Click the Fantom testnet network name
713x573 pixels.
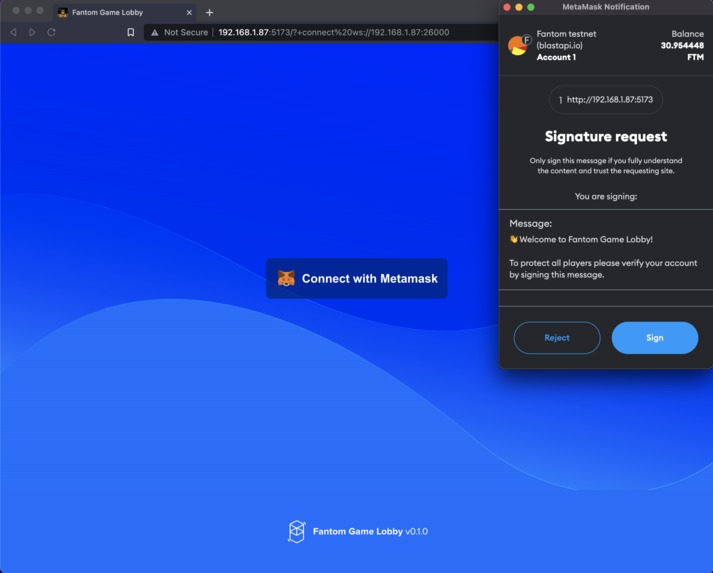pos(566,40)
